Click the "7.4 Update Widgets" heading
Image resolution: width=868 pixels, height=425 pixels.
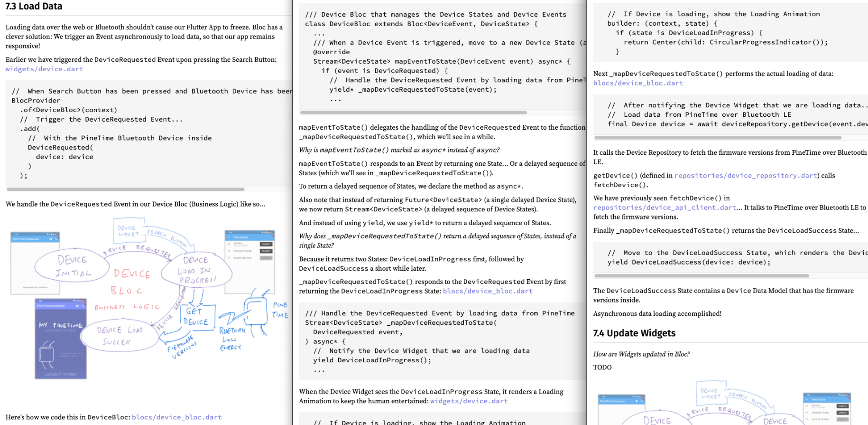pyautogui.click(x=634, y=333)
